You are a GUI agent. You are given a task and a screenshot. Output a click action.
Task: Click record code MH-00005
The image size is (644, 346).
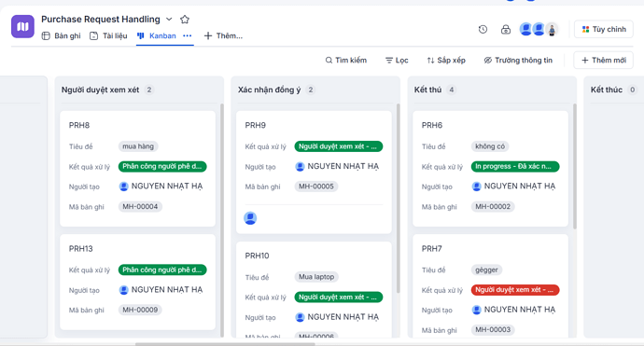pos(316,187)
